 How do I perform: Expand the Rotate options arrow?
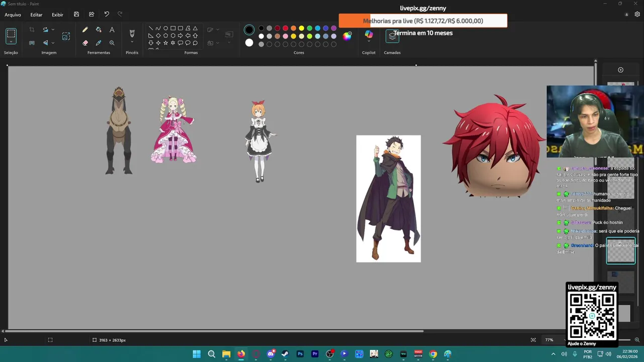click(53, 30)
